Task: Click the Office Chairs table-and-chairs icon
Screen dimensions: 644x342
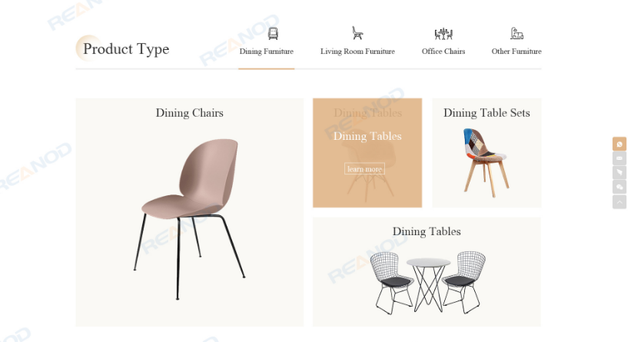Action: [x=443, y=34]
